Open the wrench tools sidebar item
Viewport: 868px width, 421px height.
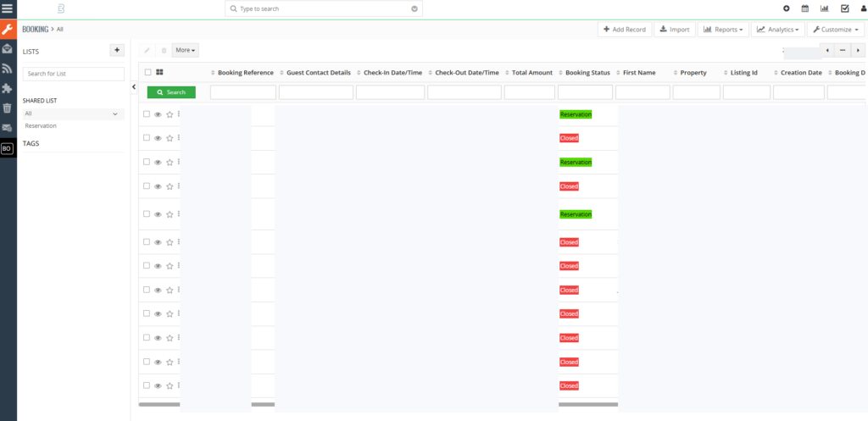[x=8, y=30]
